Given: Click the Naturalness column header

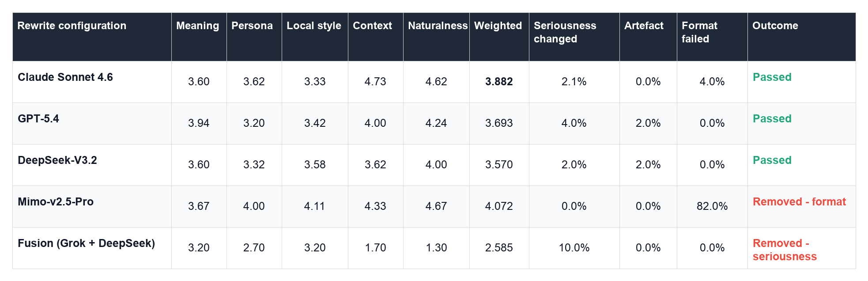Looking at the screenshot, I should coord(438,26).
